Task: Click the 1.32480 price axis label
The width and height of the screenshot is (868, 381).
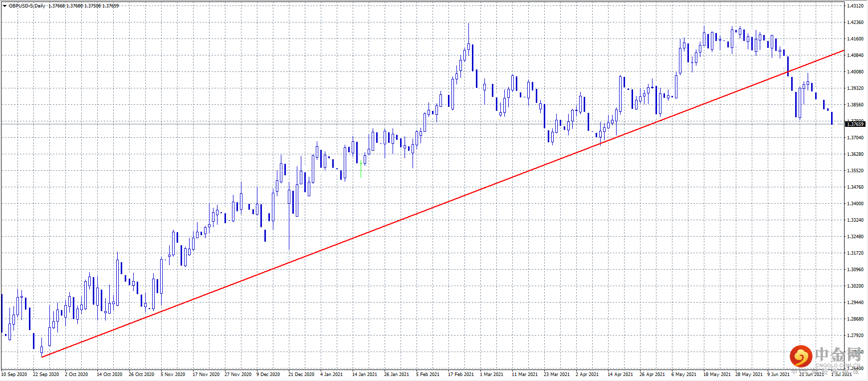Action: pyautogui.click(x=855, y=237)
